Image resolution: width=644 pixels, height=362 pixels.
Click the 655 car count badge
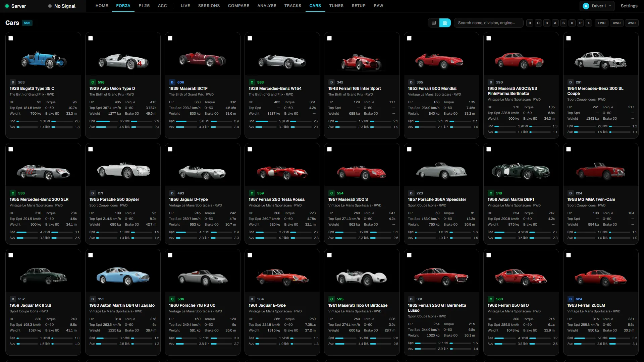[x=27, y=23]
